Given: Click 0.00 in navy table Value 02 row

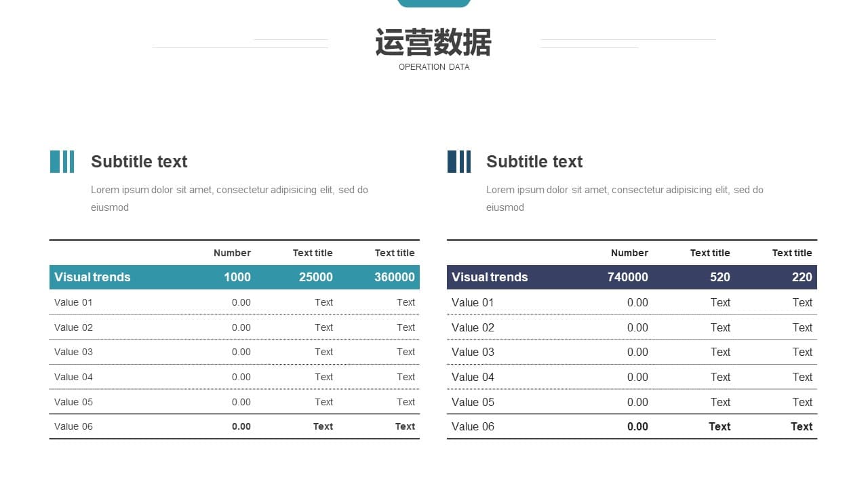Looking at the screenshot, I should (x=637, y=327).
